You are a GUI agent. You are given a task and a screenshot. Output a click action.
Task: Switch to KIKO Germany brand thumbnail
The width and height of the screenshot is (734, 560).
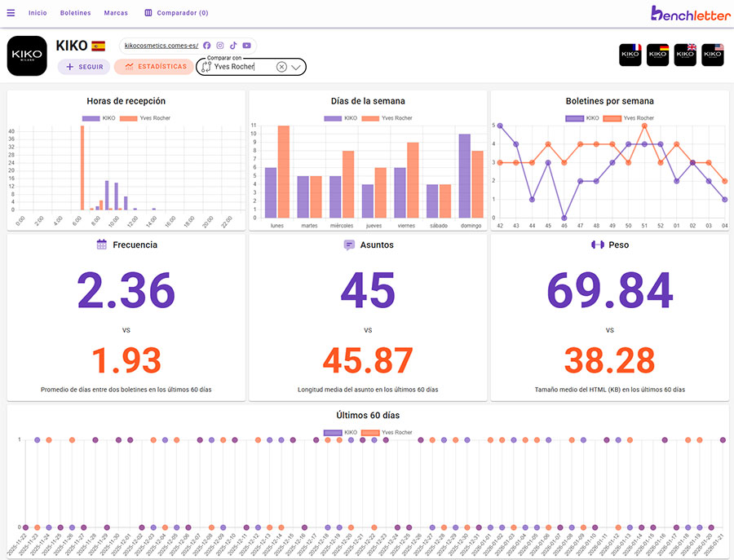(x=658, y=55)
